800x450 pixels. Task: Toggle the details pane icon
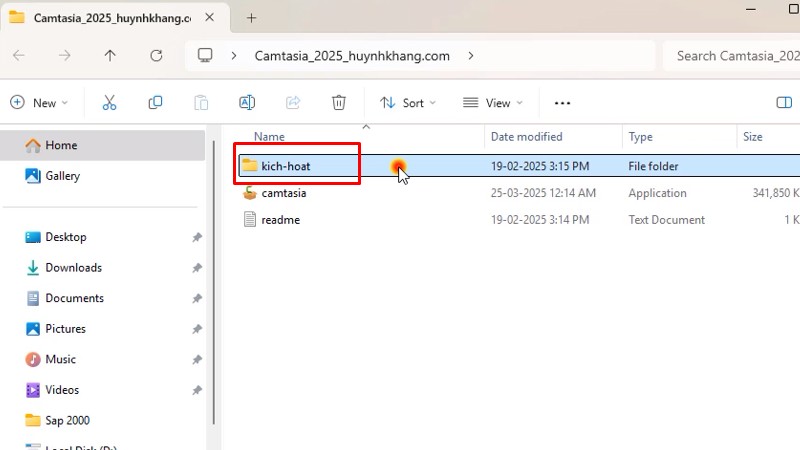[x=784, y=103]
